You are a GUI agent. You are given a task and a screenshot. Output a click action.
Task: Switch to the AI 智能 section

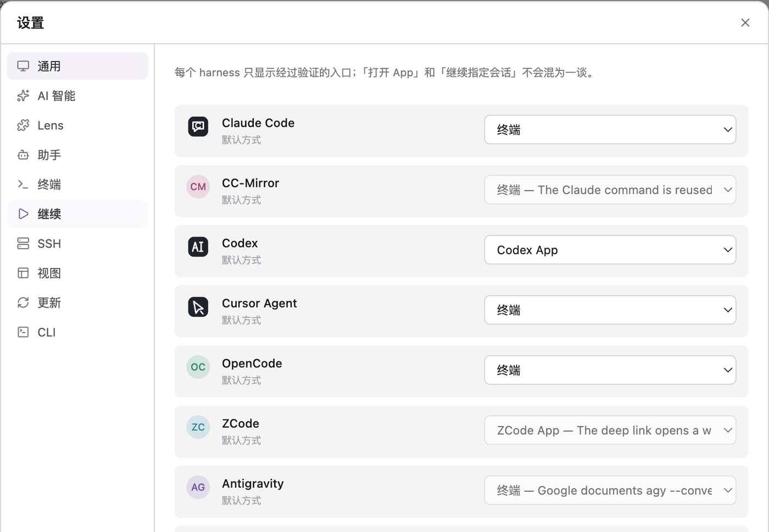click(x=77, y=96)
